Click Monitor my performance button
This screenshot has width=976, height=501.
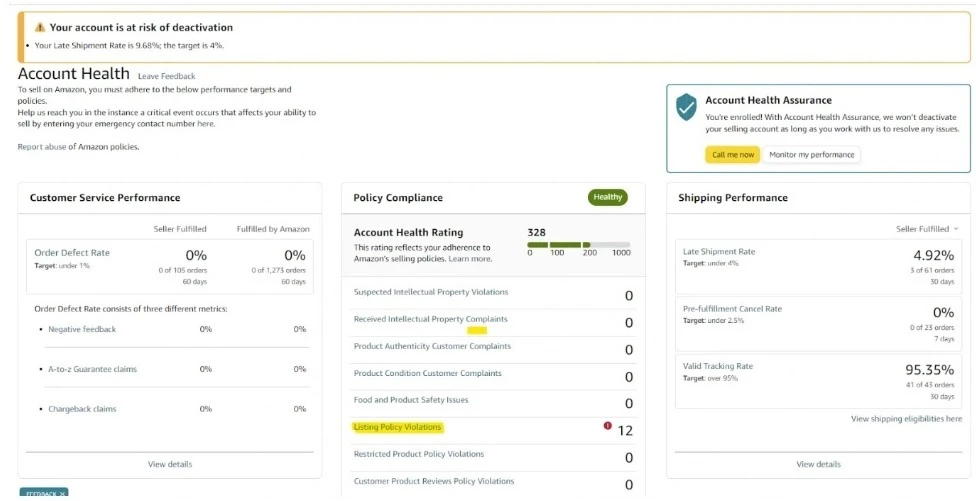(x=812, y=155)
